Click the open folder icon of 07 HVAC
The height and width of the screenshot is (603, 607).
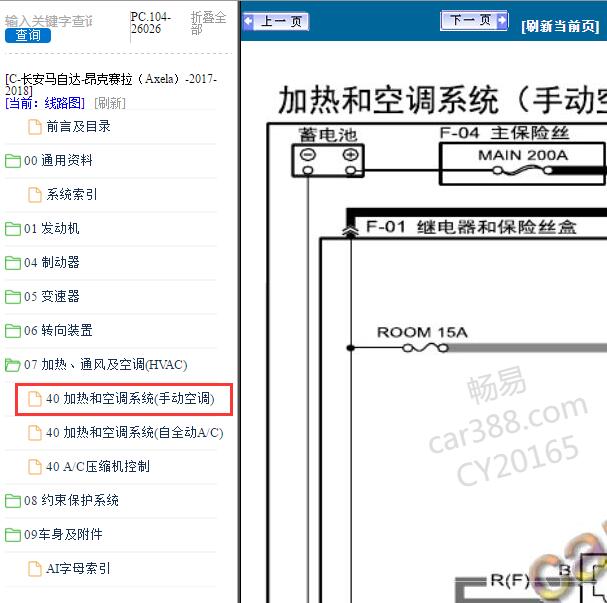(x=13, y=365)
